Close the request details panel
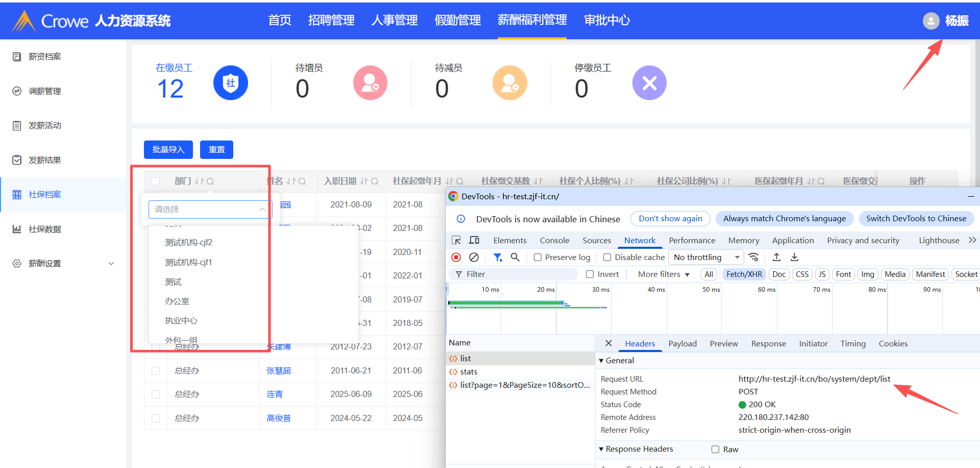The width and height of the screenshot is (980, 468). click(x=608, y=343)
